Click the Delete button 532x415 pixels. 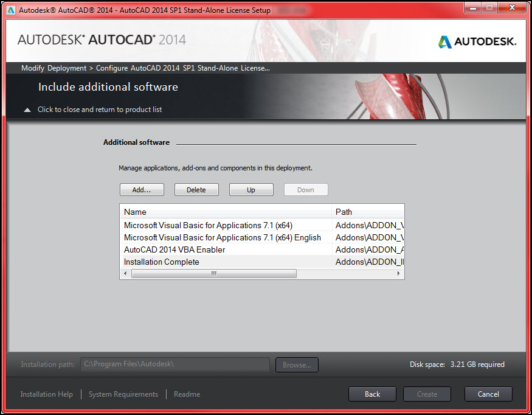(x=196, y=189)
